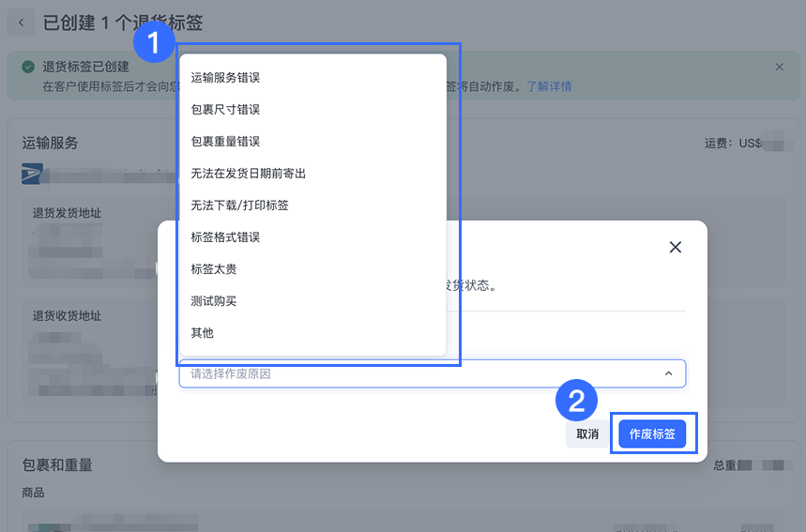The width and height of the screenshot is (806, 532).
Task: Go back using the page back arrow
Action: [21, 23]
